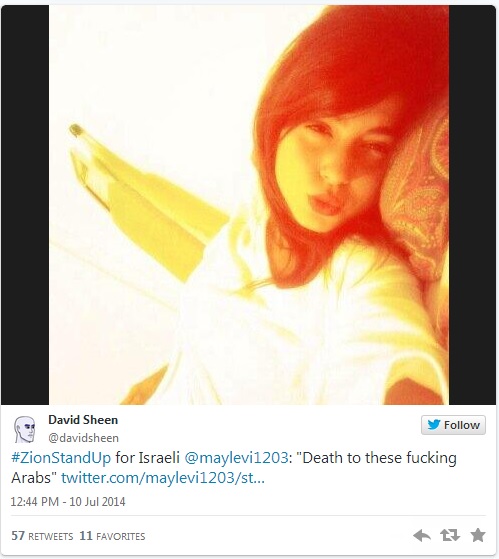Click the reply arrow icon
Image resolution: width=499 pixels, height=559 pixels.
(x=422, y=535)
